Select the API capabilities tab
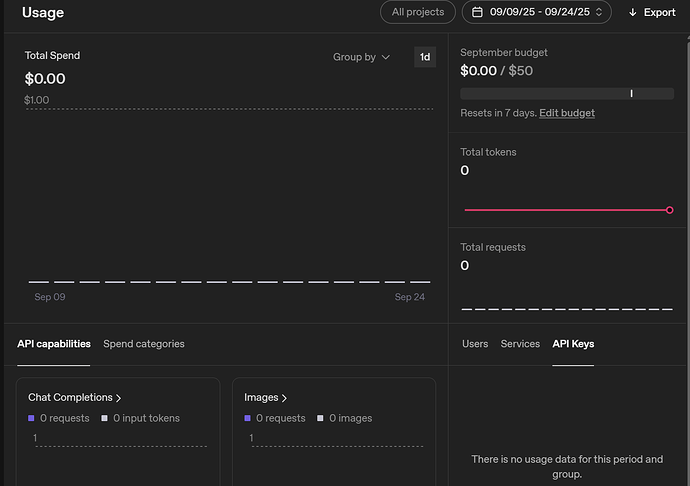690x486 pixels. coord(54,344)
